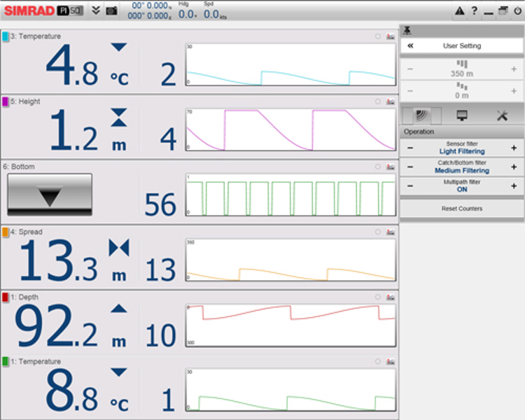Increase Sensor filter with plus
Screen dimensions: 525x420
(514, 148)
